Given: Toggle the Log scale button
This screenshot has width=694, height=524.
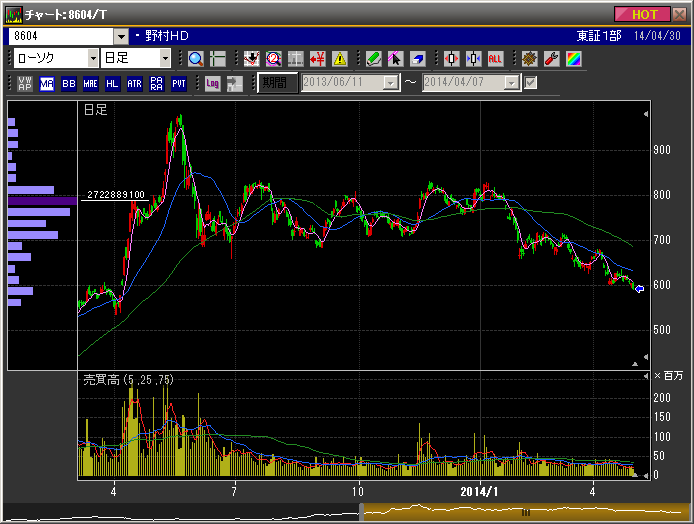Looking at the screenshot, I should click(213, 83).
